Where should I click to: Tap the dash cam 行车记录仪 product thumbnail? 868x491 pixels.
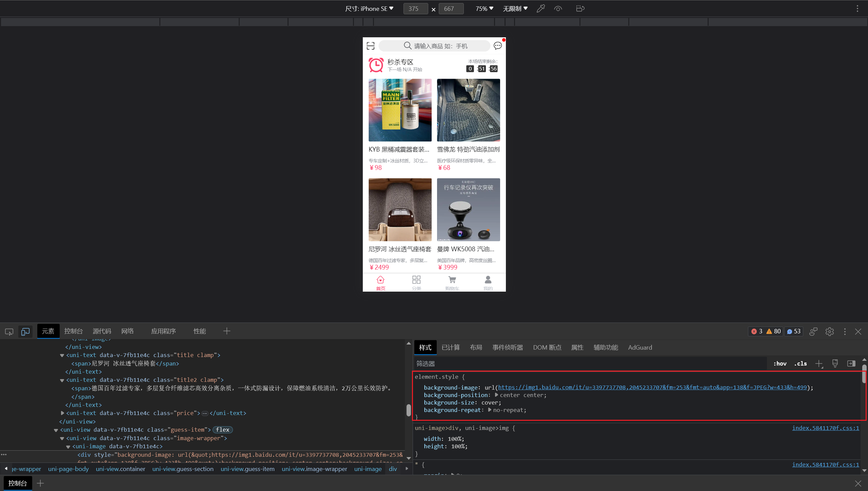[x=468, y=210]
